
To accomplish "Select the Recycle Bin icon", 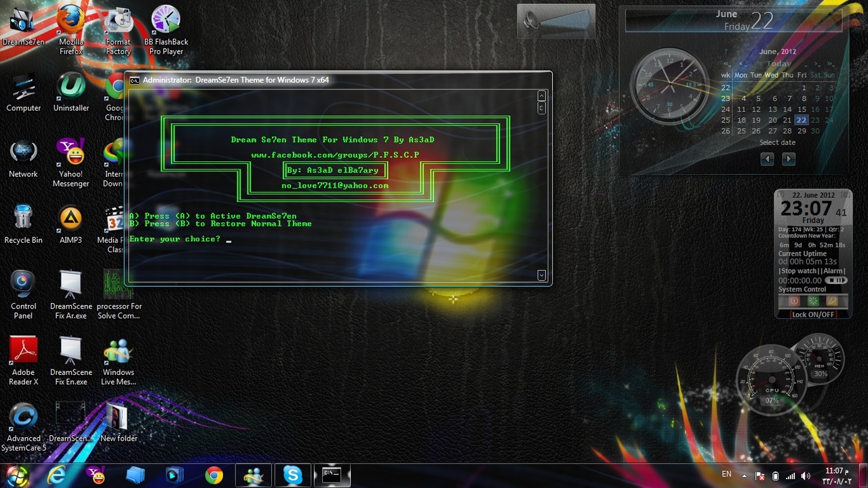I will (x=23, y=225).
